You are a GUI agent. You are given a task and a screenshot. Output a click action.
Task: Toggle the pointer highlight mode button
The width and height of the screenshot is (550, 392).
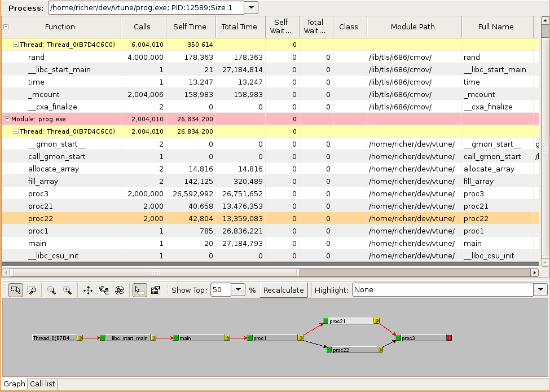pyautogui.click(x=139, y=290)
